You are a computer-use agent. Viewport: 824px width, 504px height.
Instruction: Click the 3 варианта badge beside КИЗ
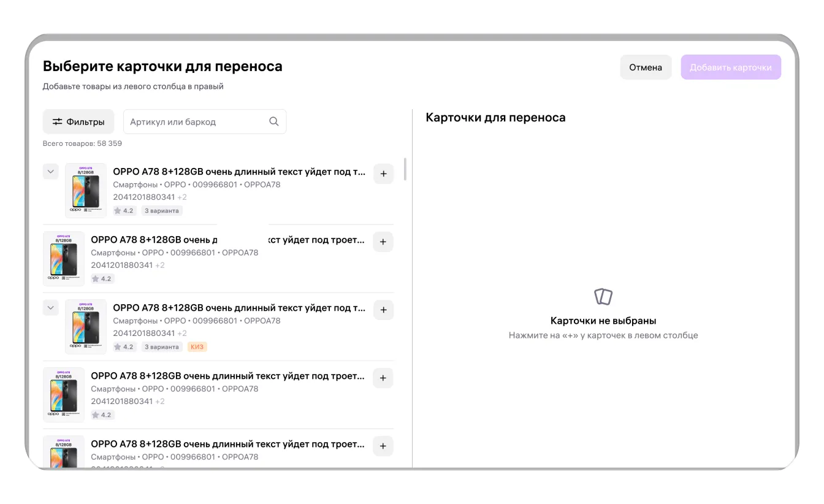(x=162, y=347)
